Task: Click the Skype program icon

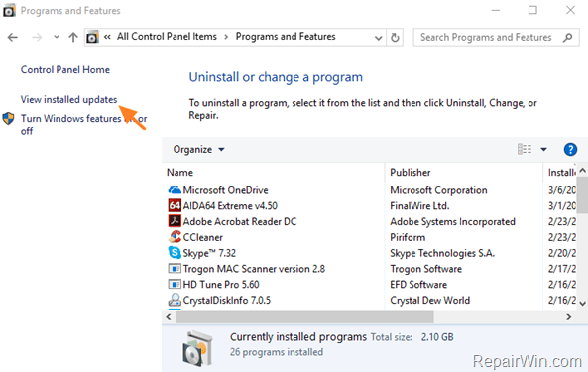Action: pos(175,253)
